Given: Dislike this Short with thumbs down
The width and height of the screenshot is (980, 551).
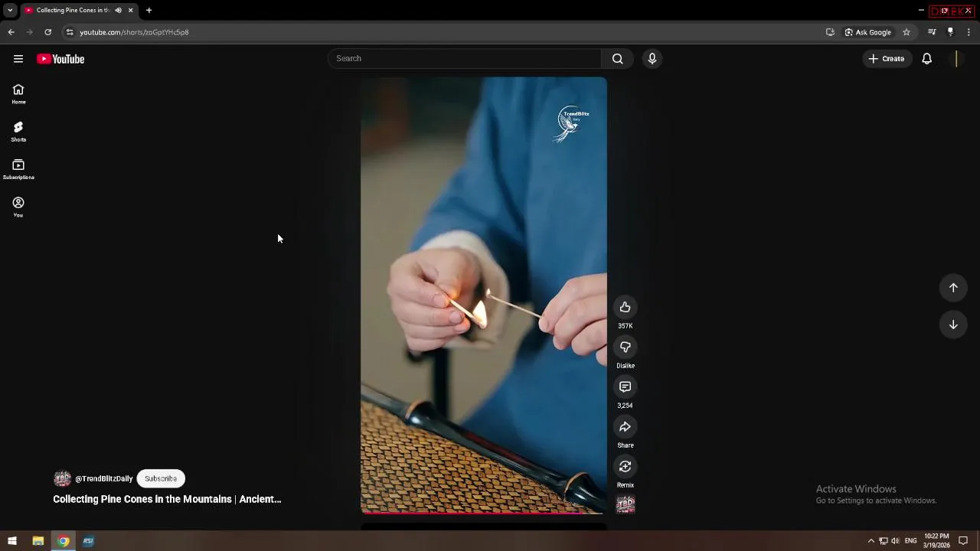Looking at the screenshot, I should pos(626,347).
